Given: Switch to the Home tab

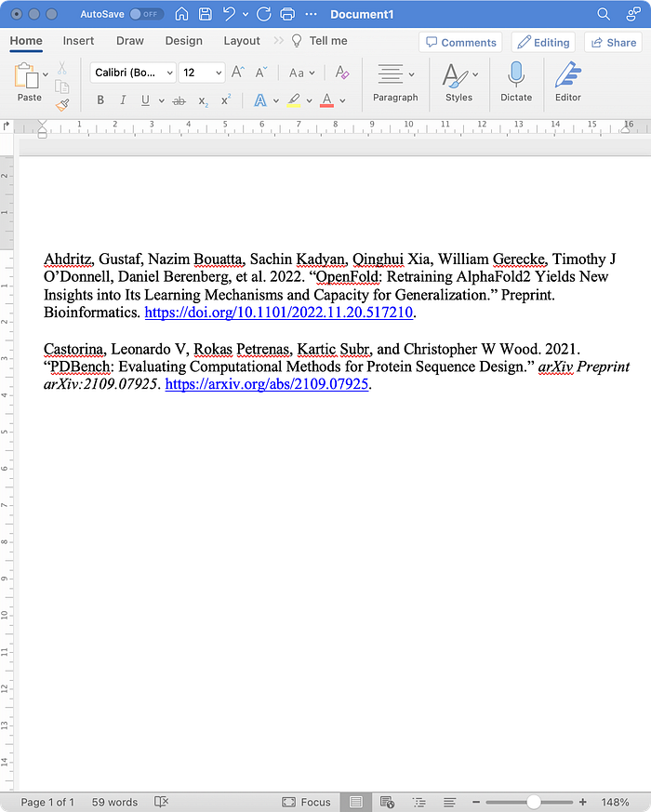Looking at the screenshot, I should point(26,41).
